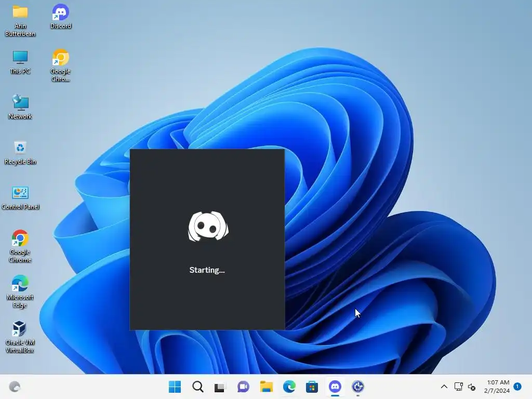
Task: Open Task View from the taskbar
Action: point(220,387)
